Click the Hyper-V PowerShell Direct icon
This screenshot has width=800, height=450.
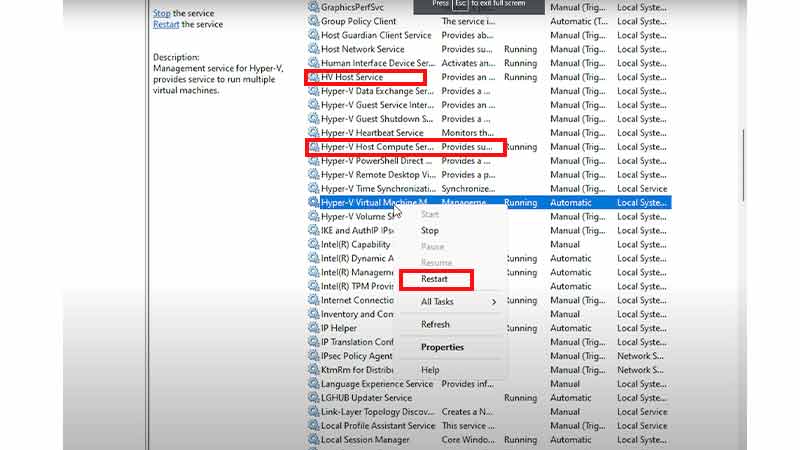313,161
